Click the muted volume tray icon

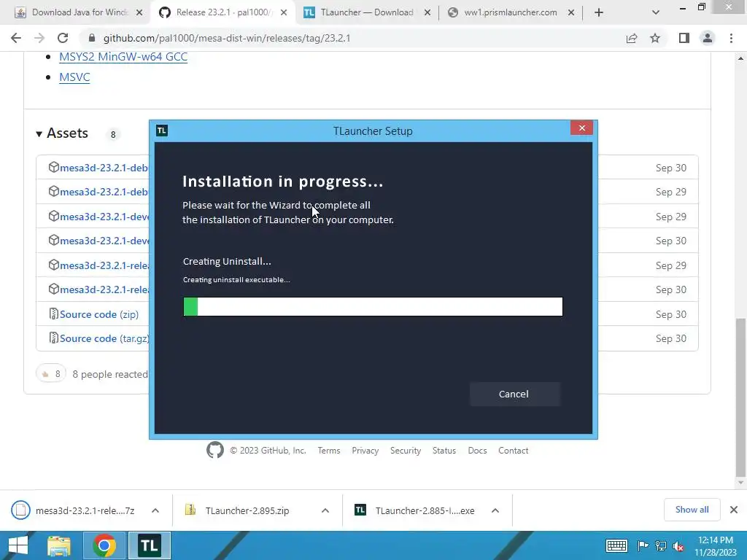tap(678, 545)
